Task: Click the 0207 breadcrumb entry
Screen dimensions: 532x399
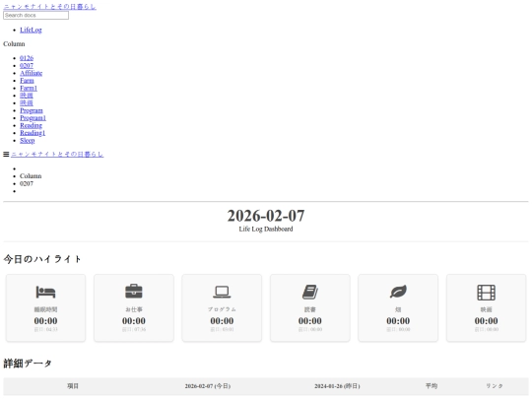Action: pos(27,183)
